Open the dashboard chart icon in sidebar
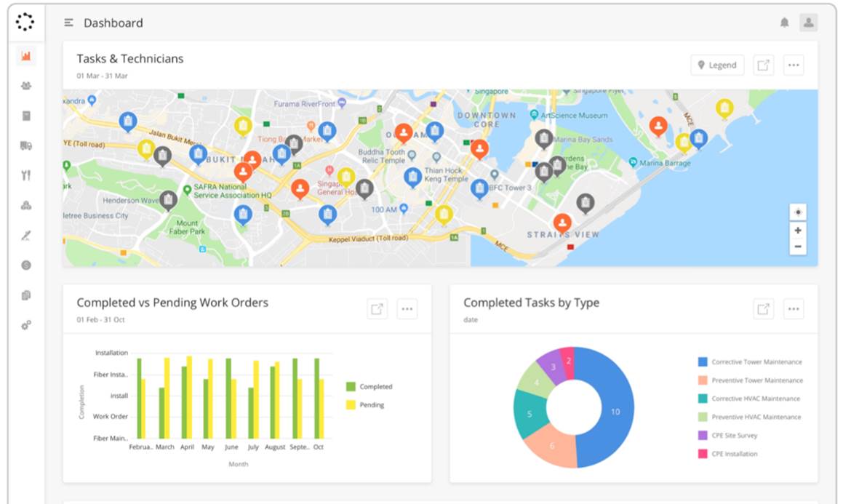The width and height of the screenshot is (843, 504). click(x=26, y=56)
